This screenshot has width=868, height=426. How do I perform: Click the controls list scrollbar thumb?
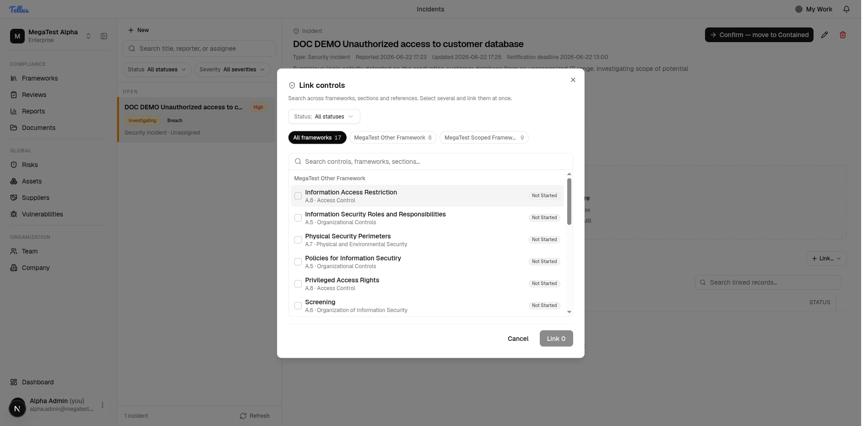click(569, 201)
